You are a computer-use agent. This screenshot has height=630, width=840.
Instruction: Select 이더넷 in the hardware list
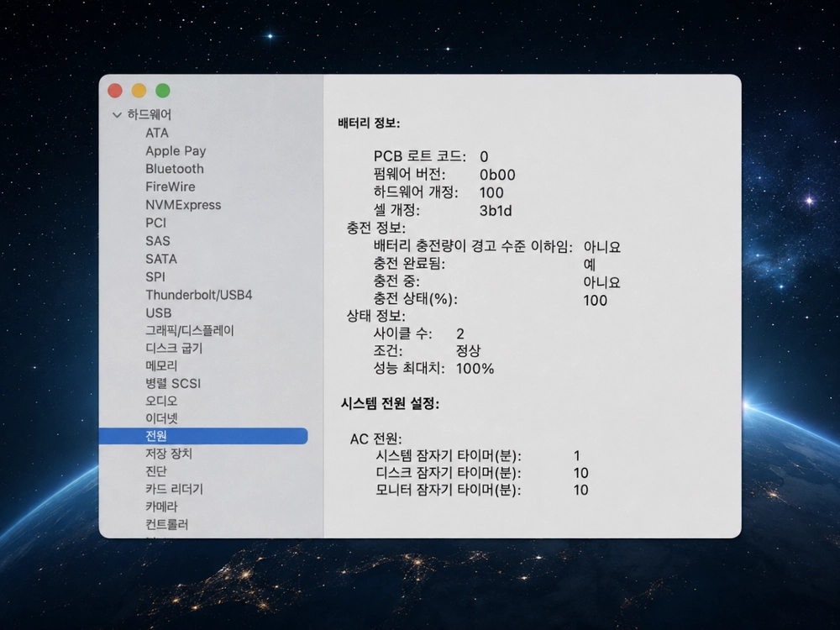161,418
